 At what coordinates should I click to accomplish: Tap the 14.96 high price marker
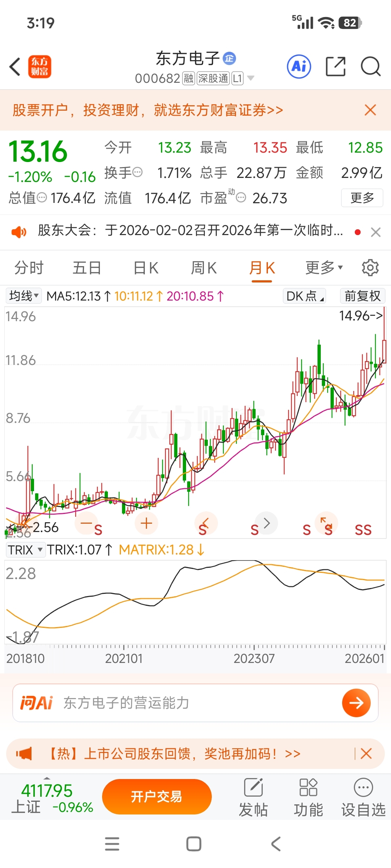click(x=361, y=316)
